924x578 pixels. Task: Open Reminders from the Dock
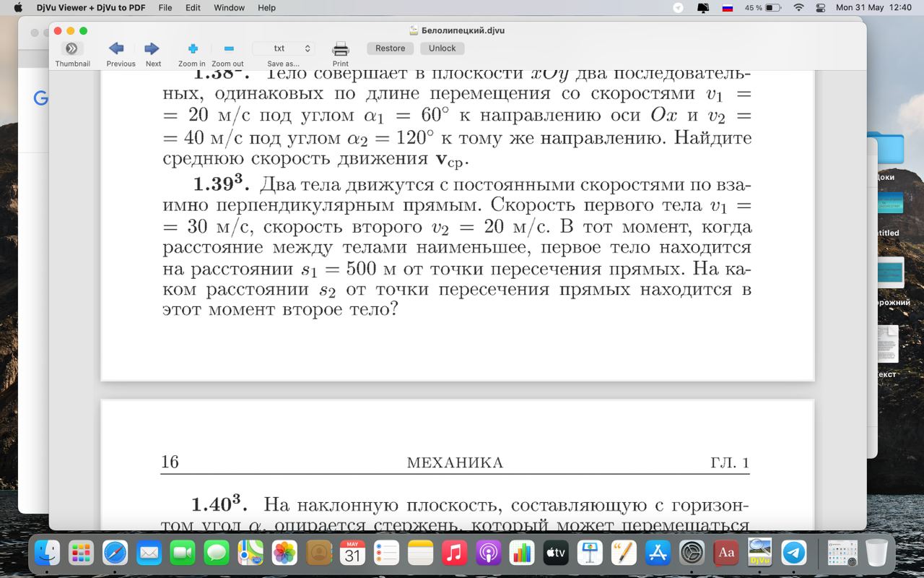(x=386, y=553)
